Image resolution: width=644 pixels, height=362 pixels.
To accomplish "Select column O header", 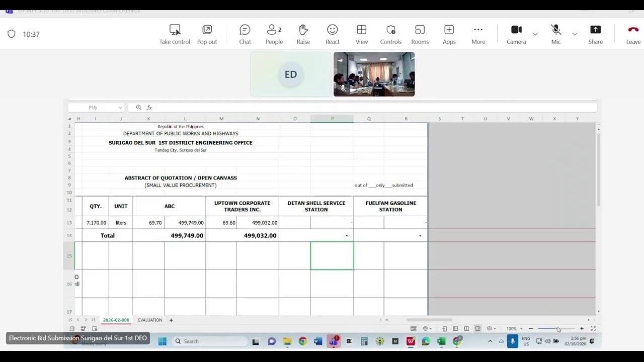I will [x=295, y=119].
